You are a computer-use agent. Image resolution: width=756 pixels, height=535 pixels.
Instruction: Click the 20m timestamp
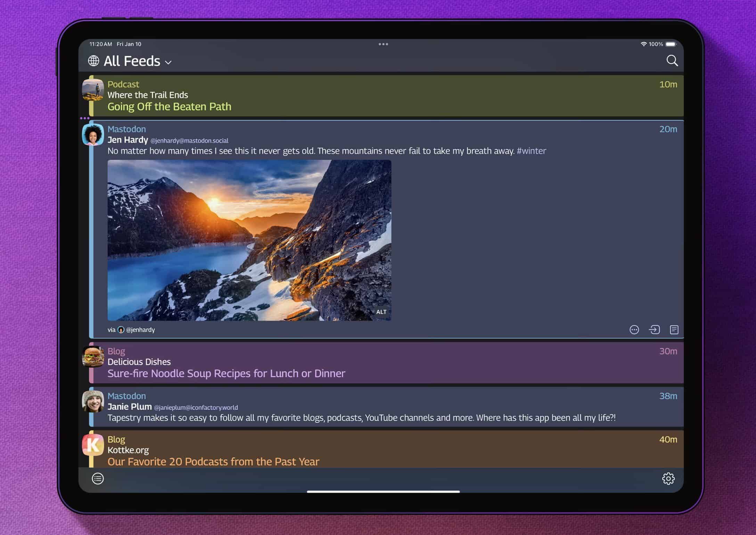[668, 129]
